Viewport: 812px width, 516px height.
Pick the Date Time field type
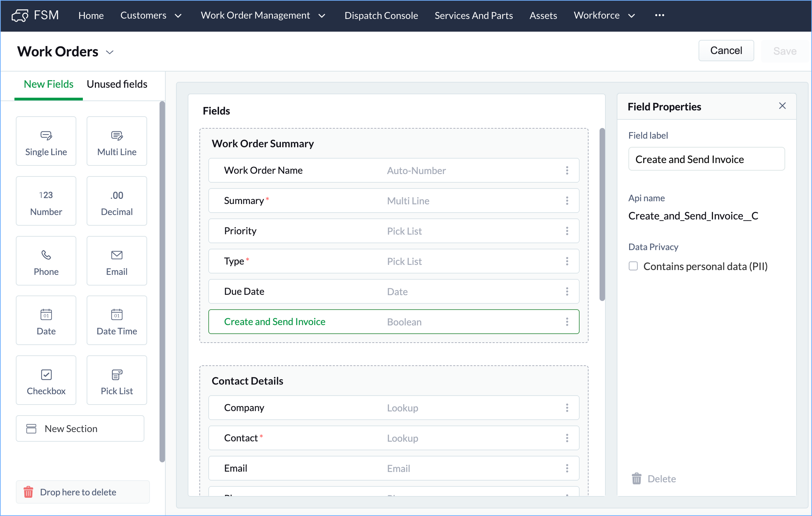click(x=117, y=321)
